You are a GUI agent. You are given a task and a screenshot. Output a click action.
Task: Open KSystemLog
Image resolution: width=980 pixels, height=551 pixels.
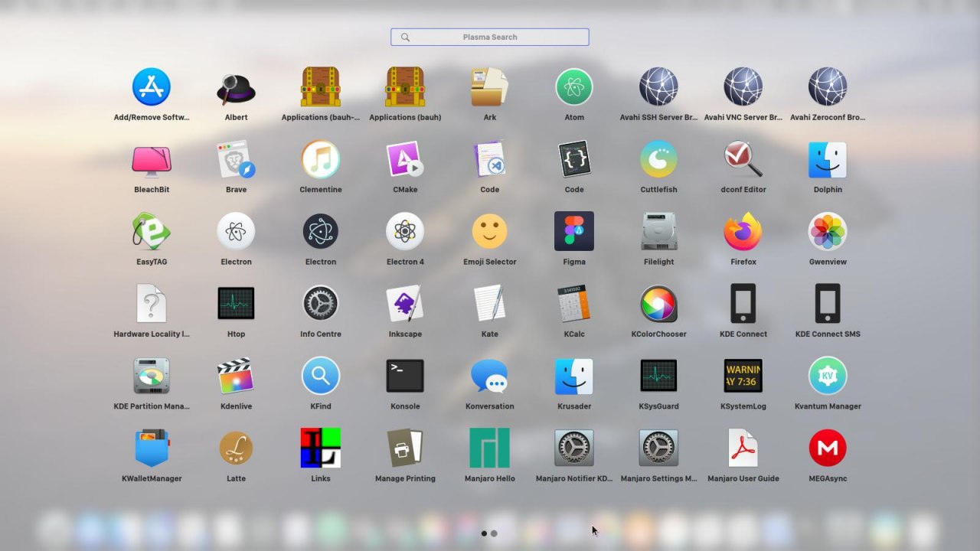pyautogui.click(x=743, y=376)
